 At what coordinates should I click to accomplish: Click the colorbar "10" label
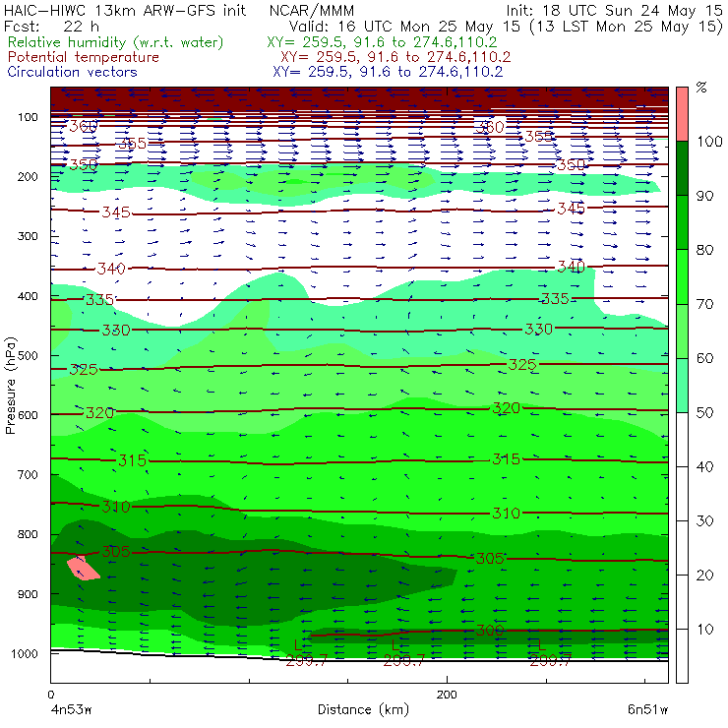[x=703, y=630]
